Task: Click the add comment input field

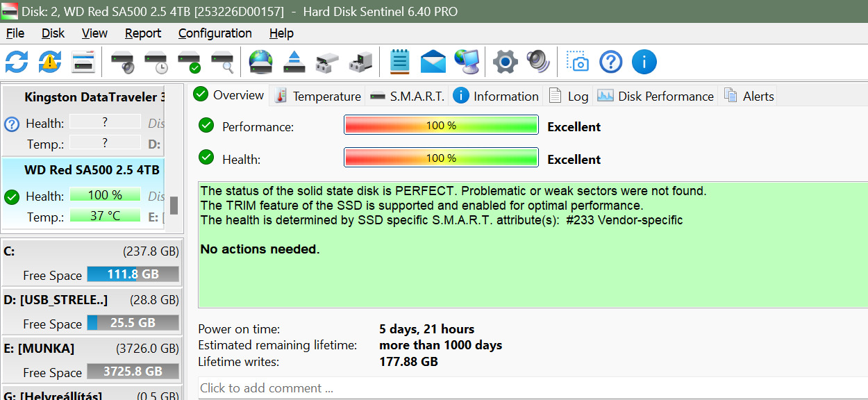Action: [528, 388]
